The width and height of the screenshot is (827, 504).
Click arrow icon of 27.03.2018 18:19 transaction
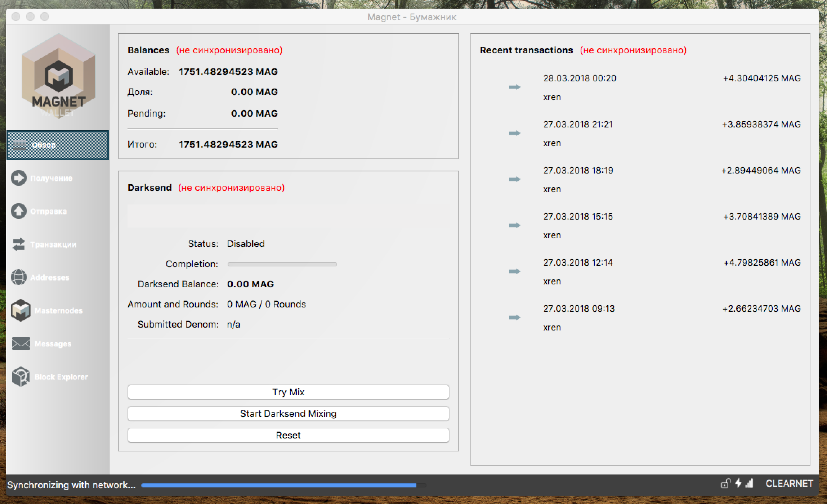click(515, 179)
